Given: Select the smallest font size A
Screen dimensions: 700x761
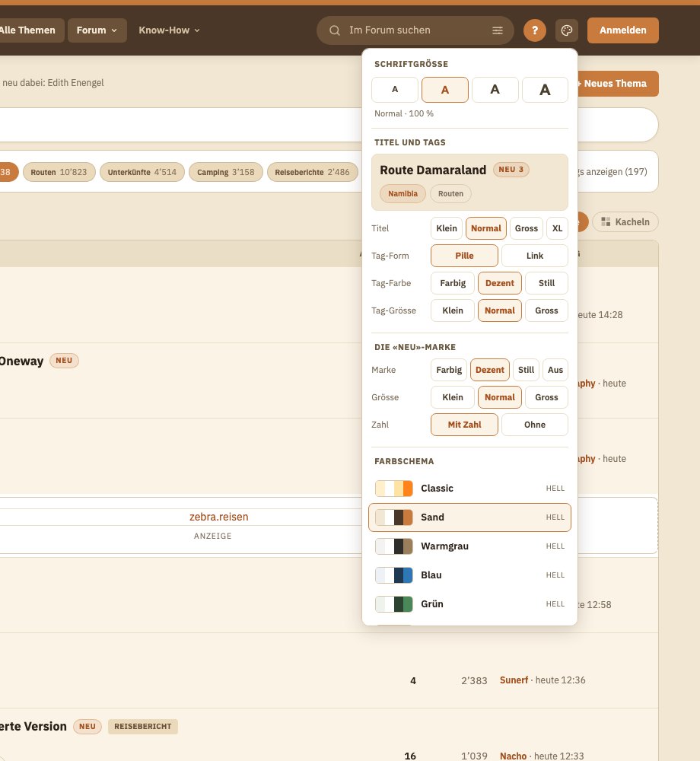Looking at the screenshot, I should [395, 89].
